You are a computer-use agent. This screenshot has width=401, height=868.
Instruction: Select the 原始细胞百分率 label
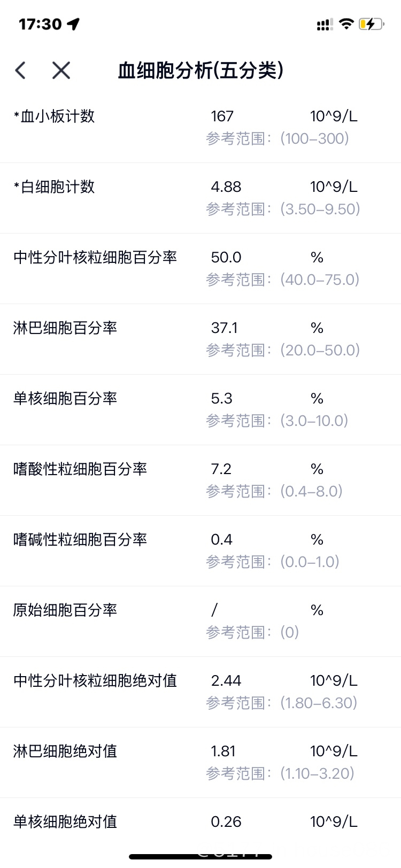click(65, 610)
